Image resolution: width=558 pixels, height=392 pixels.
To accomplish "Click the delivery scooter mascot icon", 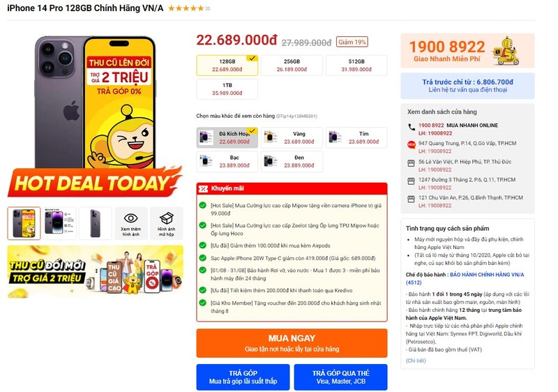I will pyautogui.click(x=506, y=51).
